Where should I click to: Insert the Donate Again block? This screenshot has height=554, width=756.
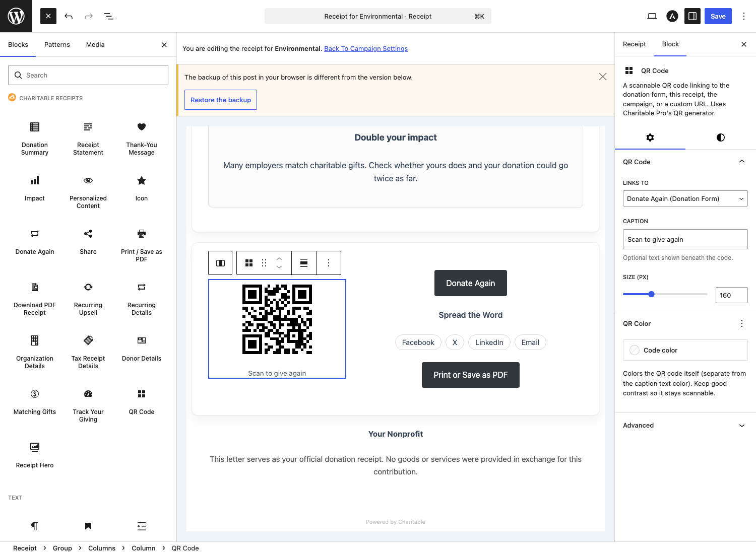(x=35, y=242)
